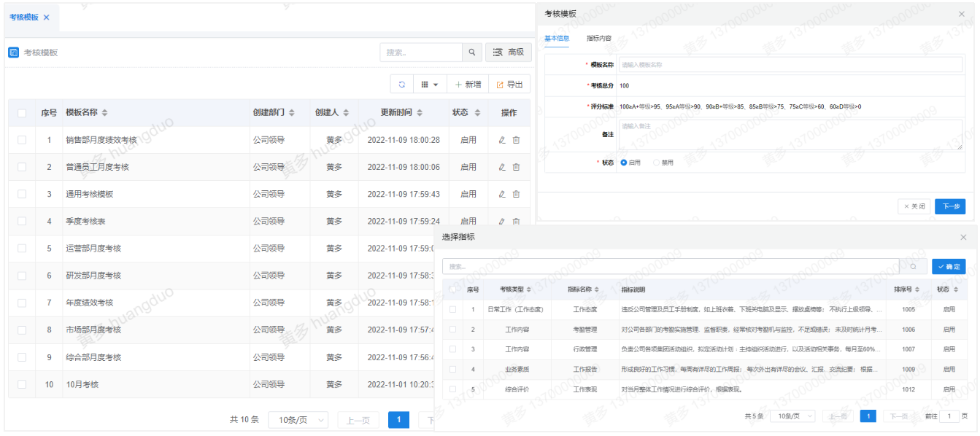Viewport: 980px width, 436px height.
Task: Click the 新增 button
Action: click(x=468, y=85)
